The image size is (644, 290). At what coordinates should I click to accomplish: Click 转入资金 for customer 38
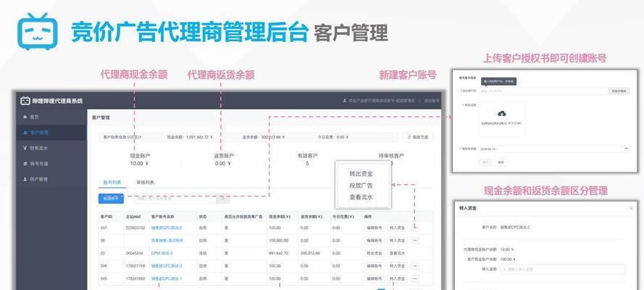click(x=397, y=240)
